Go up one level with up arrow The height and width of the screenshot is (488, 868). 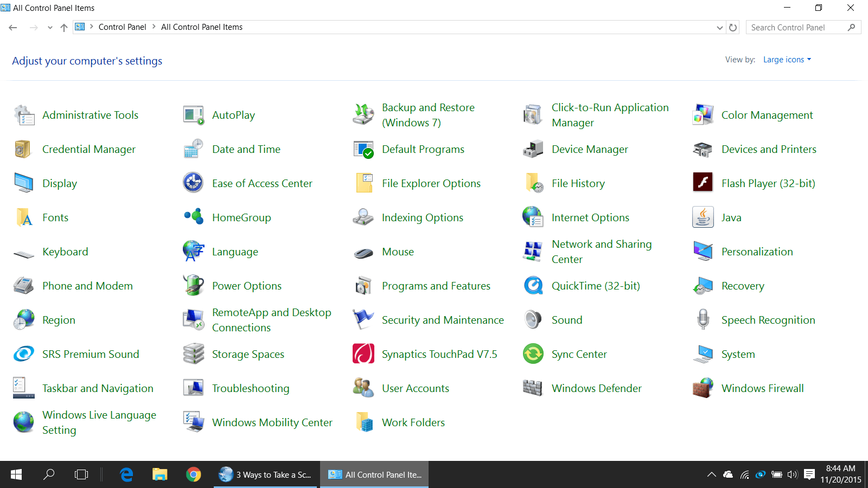[64, 28]
